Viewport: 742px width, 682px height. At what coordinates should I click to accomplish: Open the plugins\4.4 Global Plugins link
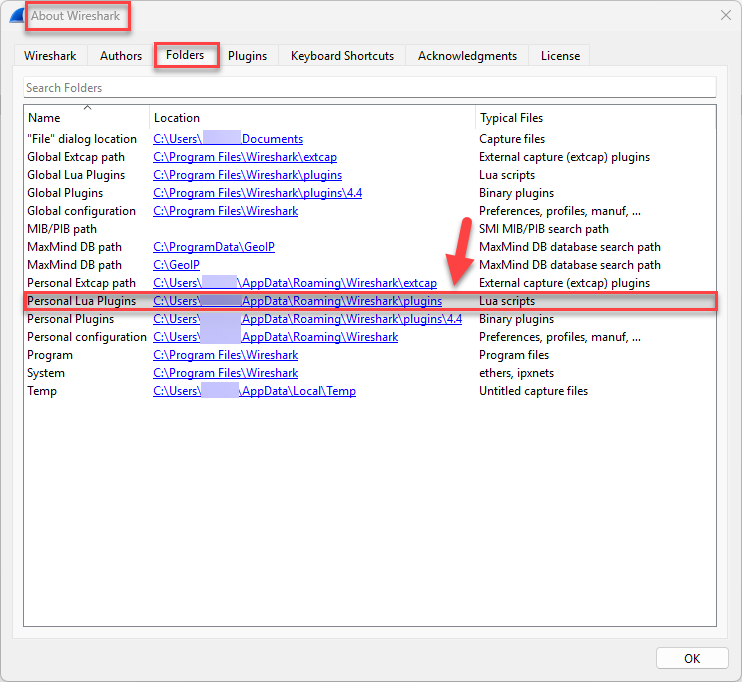[257, 193]
